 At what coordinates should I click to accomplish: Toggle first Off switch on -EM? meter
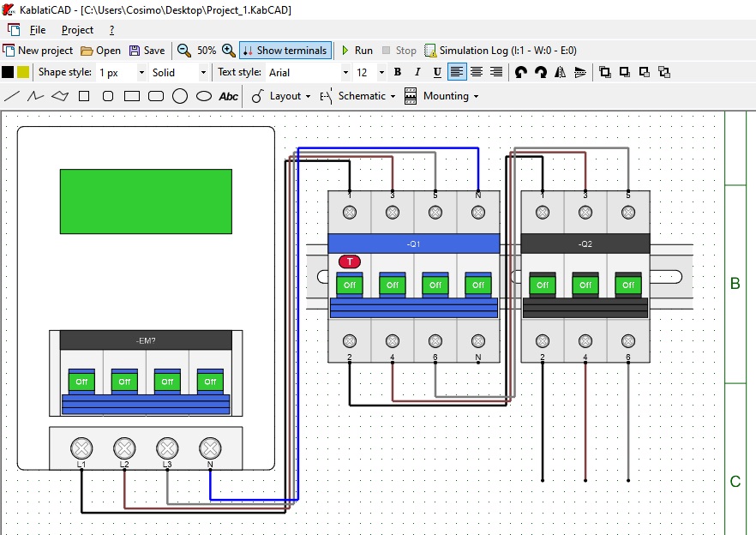(81, 382)
